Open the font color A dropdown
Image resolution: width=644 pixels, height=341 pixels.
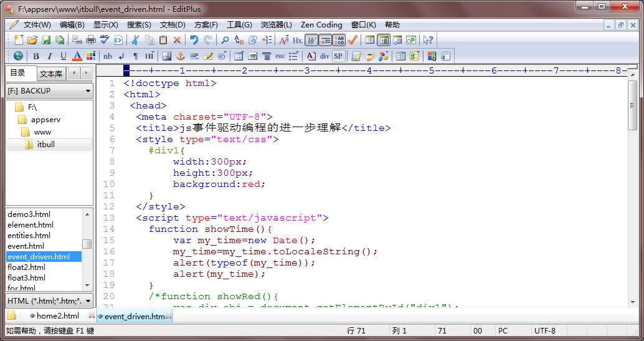click(77, 56)
